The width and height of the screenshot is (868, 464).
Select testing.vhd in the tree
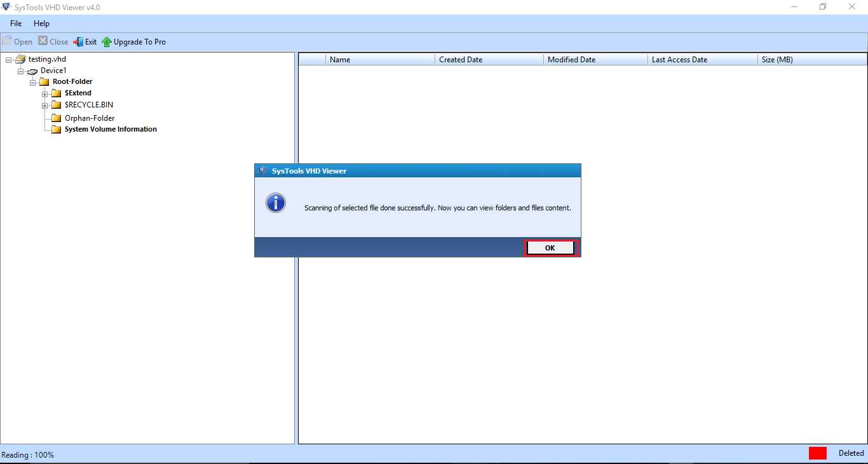tap(47, 59)
